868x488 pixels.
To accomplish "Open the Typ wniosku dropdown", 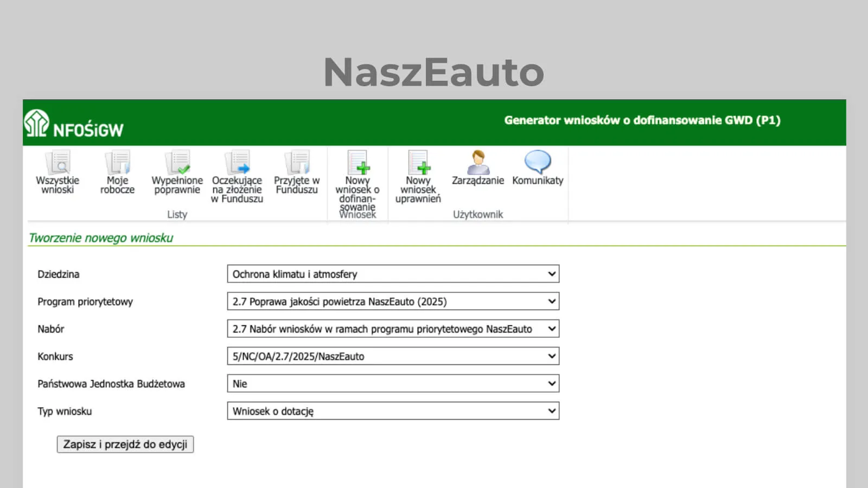I will tap(393, 411).
